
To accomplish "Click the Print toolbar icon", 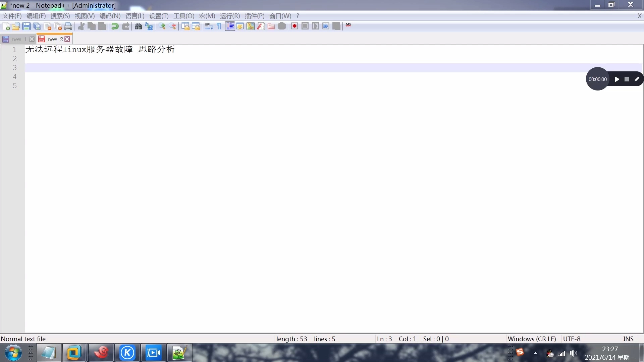I will click(68, 26).
